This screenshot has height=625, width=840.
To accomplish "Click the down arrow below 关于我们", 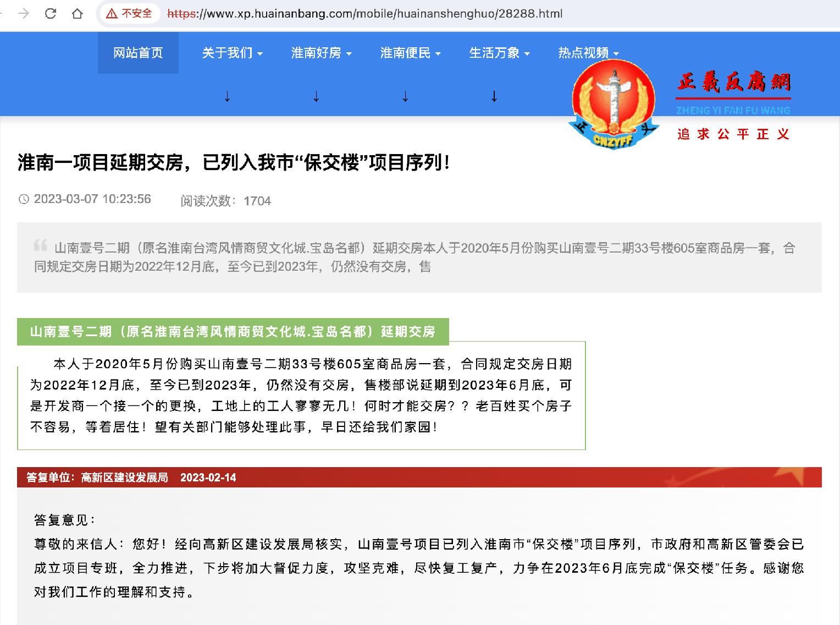I will (x=226, y=95).
